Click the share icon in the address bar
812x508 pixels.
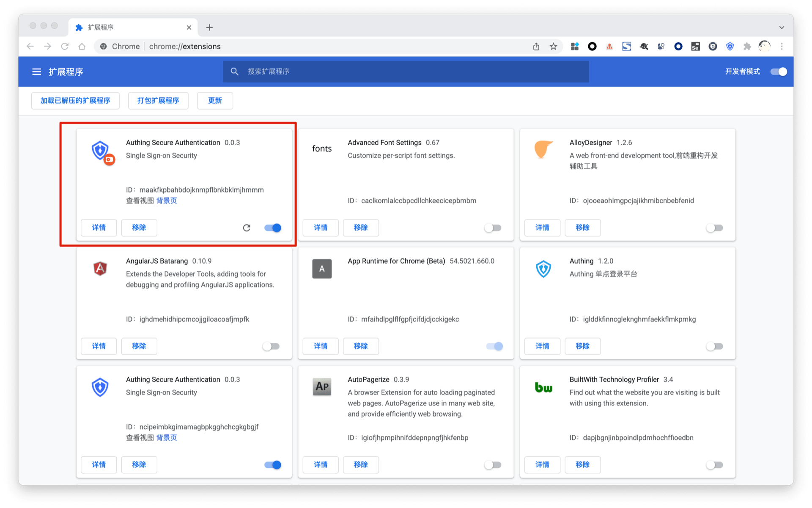point(536,47)
